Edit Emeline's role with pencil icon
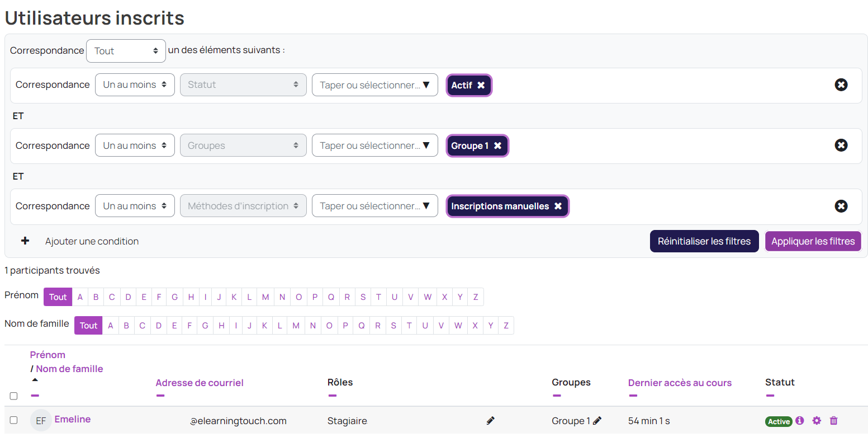 click(491, 421)
